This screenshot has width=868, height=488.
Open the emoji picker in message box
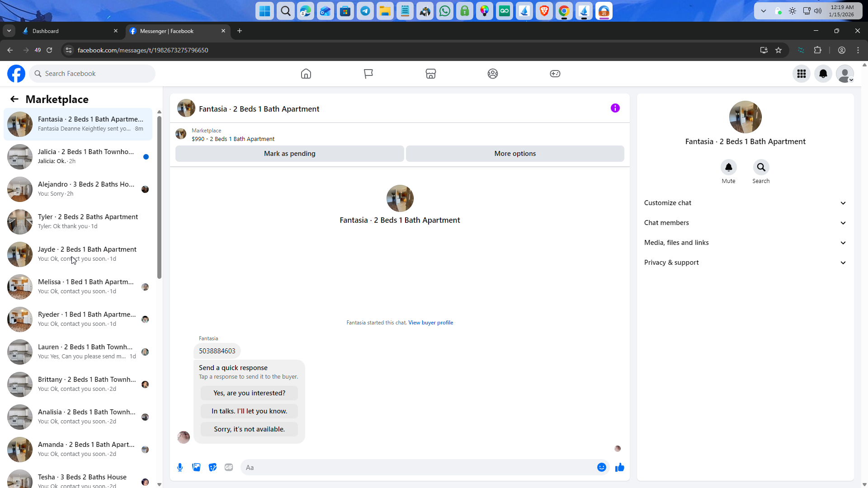pos(601,467)
